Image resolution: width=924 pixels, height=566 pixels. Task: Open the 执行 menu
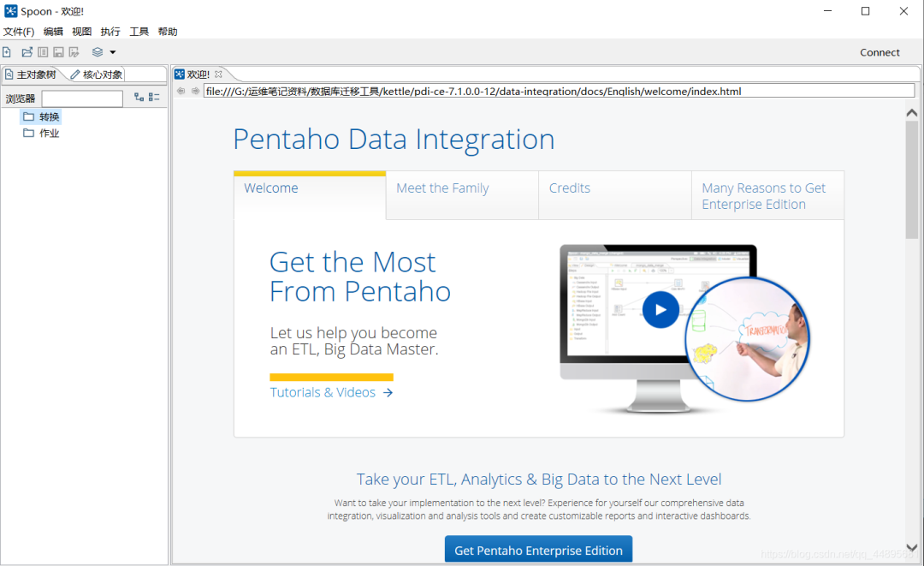pyautogui.click(x=110, y=32)
